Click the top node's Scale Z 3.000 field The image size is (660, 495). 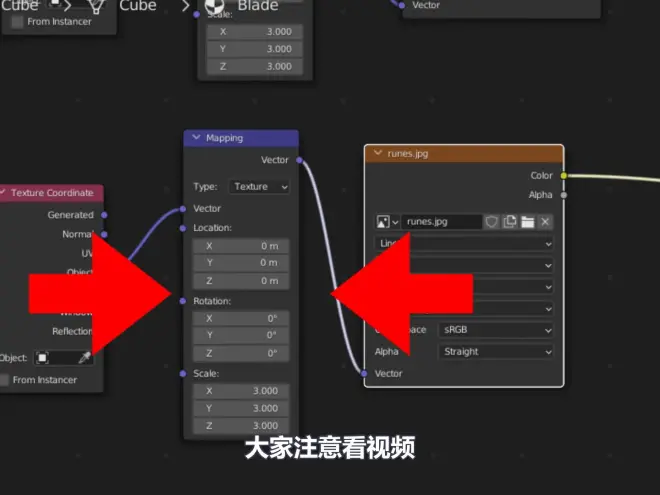pos(255,67)
